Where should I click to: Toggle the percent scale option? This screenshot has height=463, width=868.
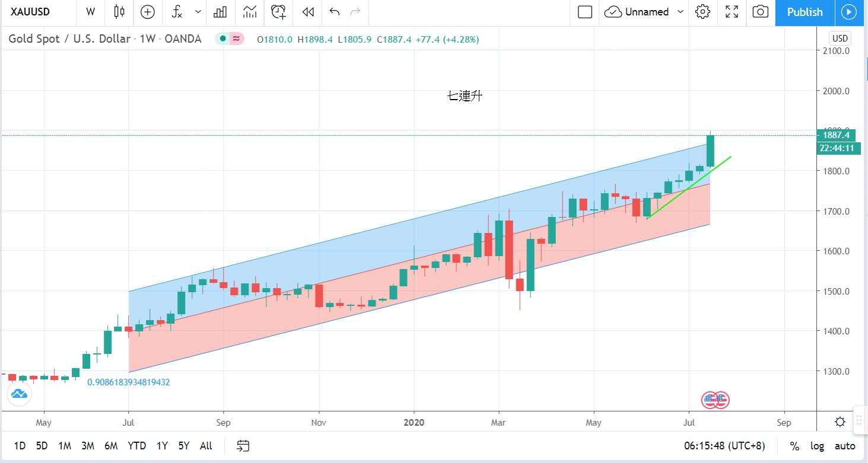click(794, 446)
